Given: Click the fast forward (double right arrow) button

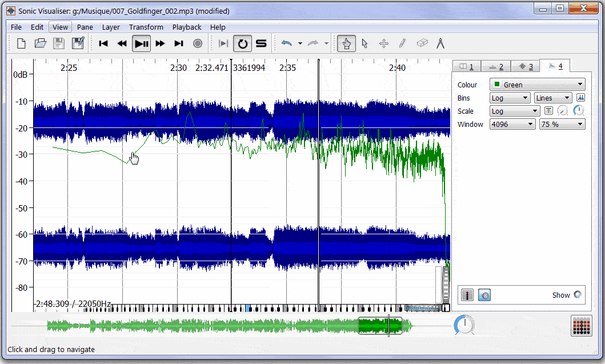Looking at the screenshot, I should tap(160, 43).
